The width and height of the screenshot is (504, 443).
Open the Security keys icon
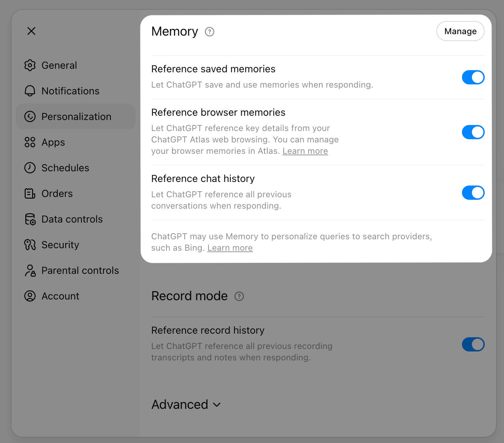pos(30,245)
